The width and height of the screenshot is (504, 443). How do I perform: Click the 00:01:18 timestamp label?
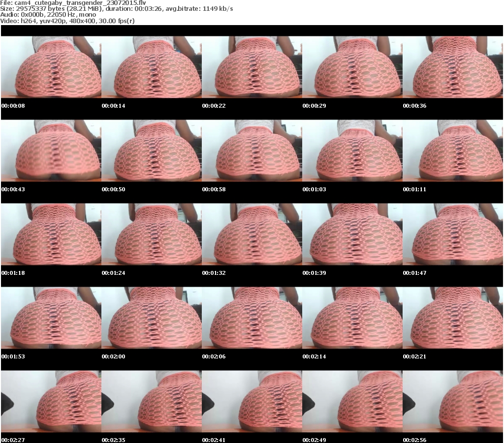13,273
